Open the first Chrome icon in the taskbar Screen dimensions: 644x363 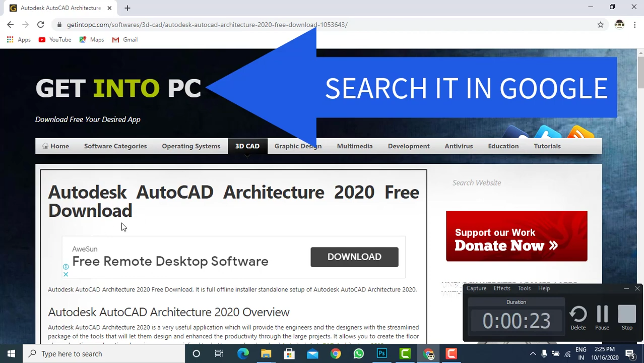(336, 353)
